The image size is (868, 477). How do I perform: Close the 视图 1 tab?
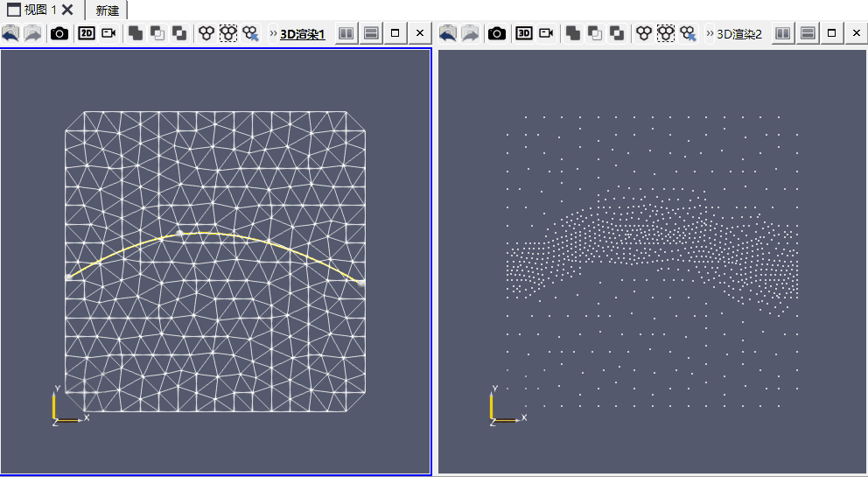[67, 10]
